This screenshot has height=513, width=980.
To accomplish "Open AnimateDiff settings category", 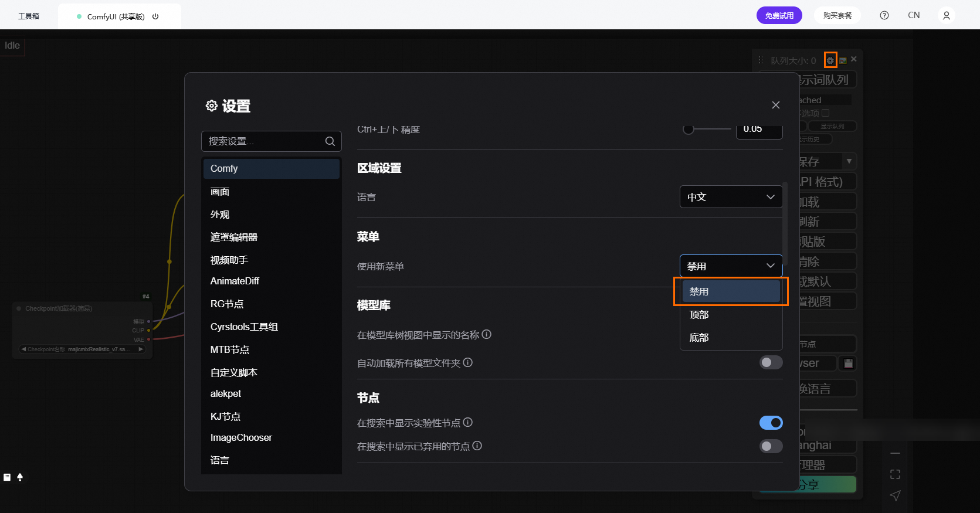I will [272, 281].
